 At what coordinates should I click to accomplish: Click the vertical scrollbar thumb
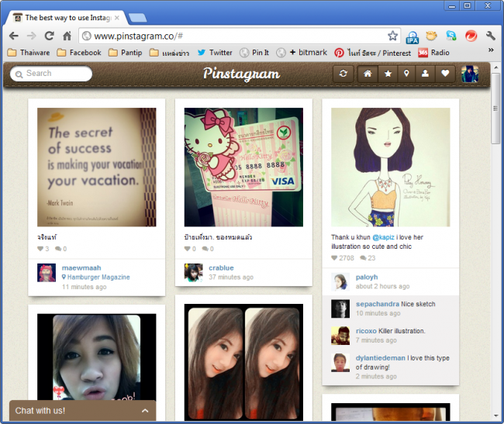[495, 109]
